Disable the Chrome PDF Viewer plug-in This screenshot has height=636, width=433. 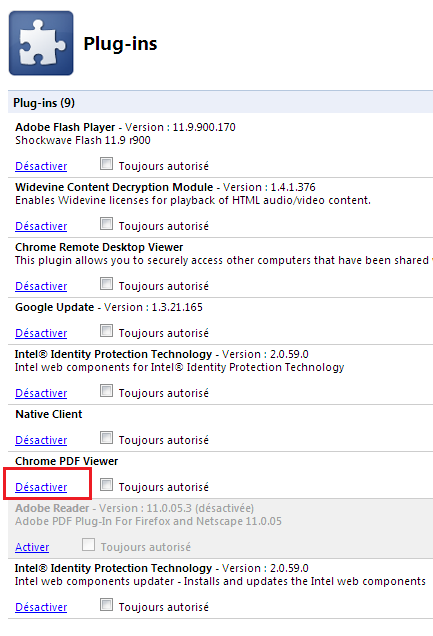(x=41, y=487)
